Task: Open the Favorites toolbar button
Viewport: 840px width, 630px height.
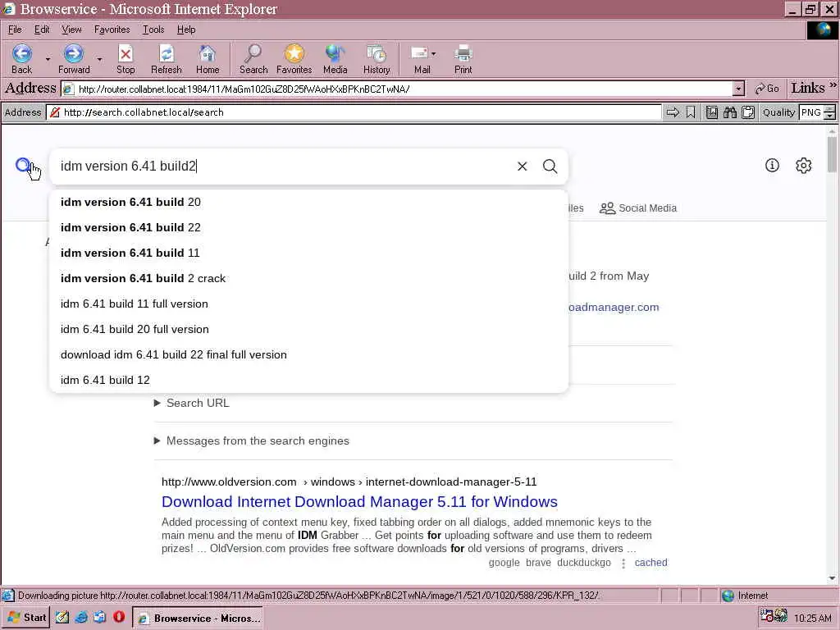Action: [x=294, y=59]
